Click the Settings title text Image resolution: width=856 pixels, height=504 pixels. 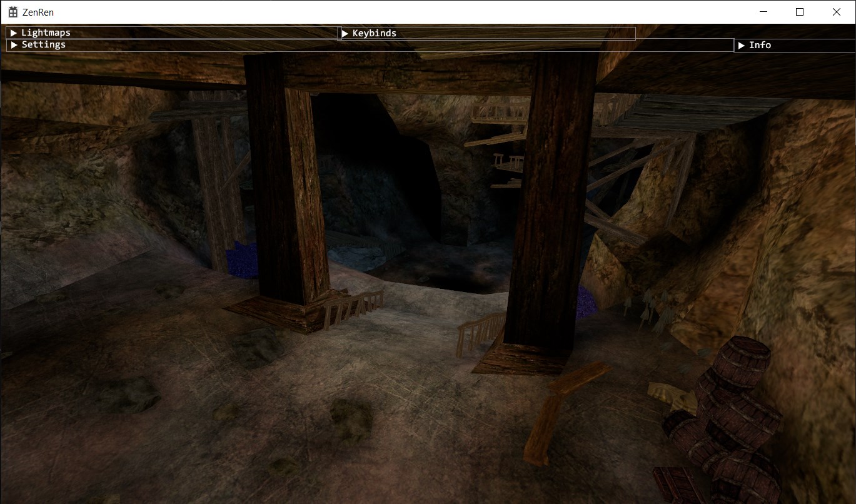[x=43, y=45]
